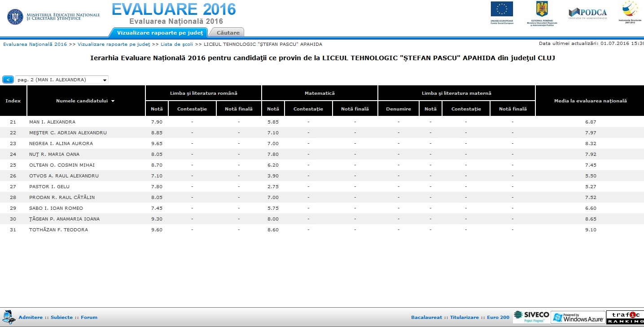
Task: Open Lista de școli breadcrumb link
Action: 177,44
